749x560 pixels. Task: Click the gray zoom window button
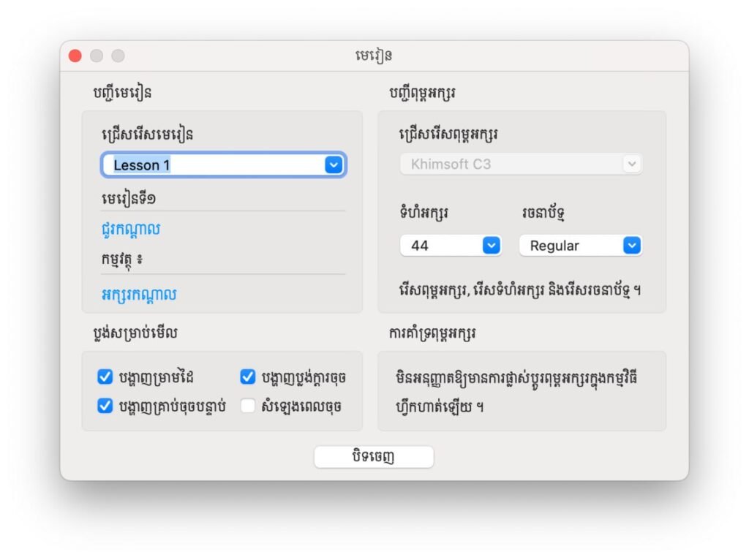coord(118,56)
